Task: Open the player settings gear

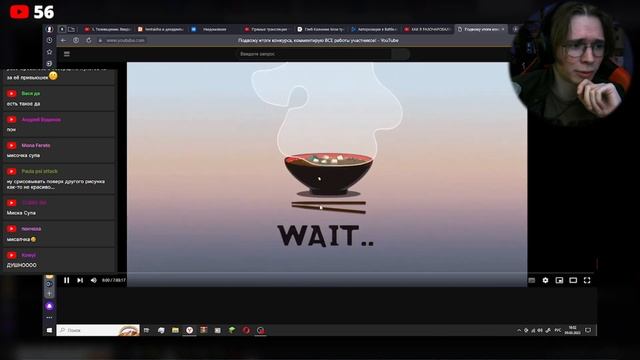Action: click(x=545, y=280)
